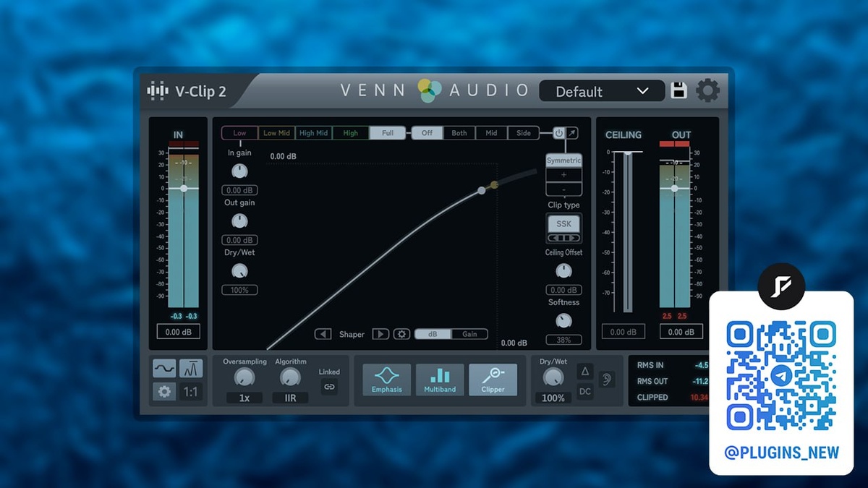Open the Multiband module

440,380
